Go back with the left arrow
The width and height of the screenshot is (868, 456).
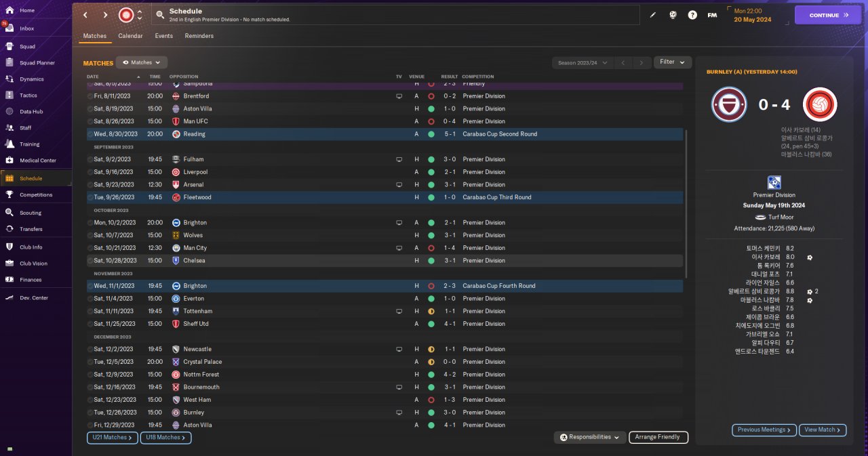click(x=85, y=15)
